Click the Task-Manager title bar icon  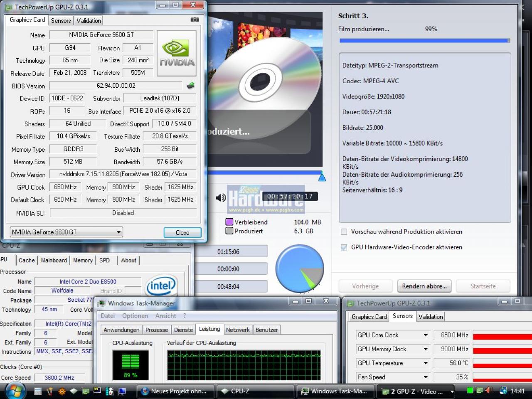click(101, 303)
